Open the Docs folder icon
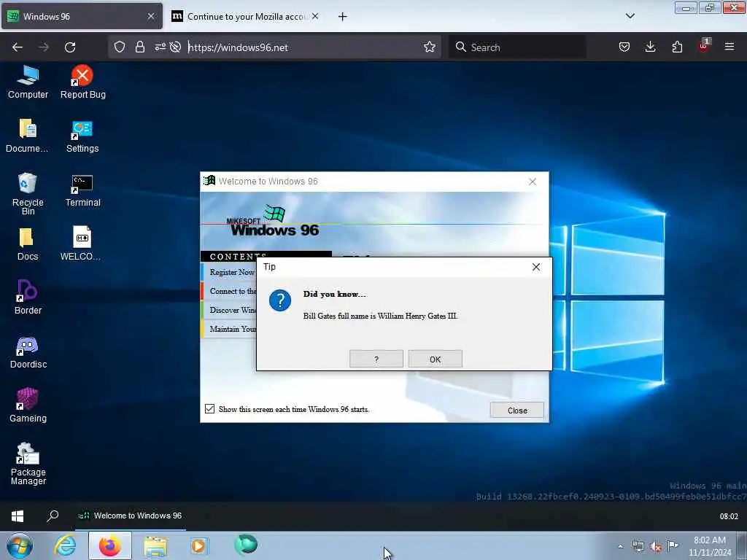Viewport: 747px width, 560px height. pyautogui.click(x=27, y=244)
